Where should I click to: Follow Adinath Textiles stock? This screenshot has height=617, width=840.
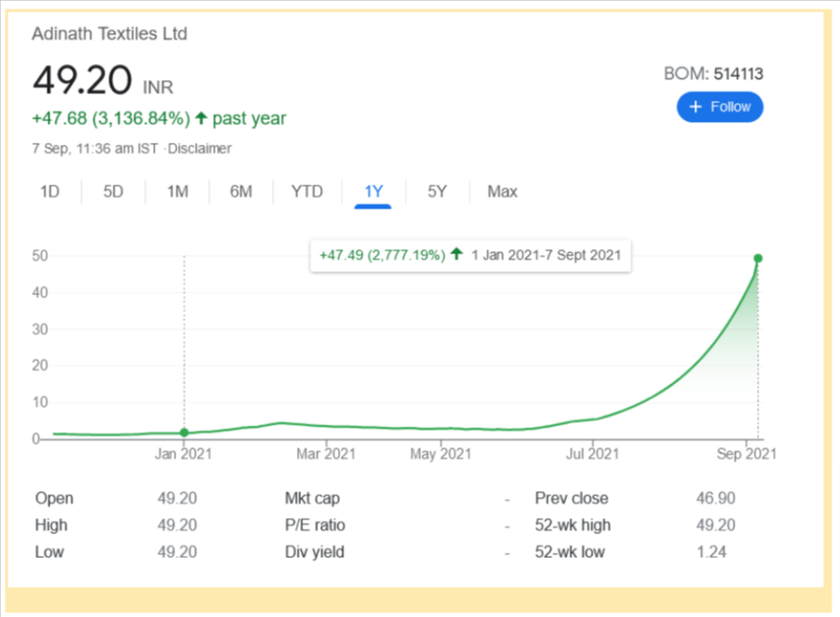point(719,107)
